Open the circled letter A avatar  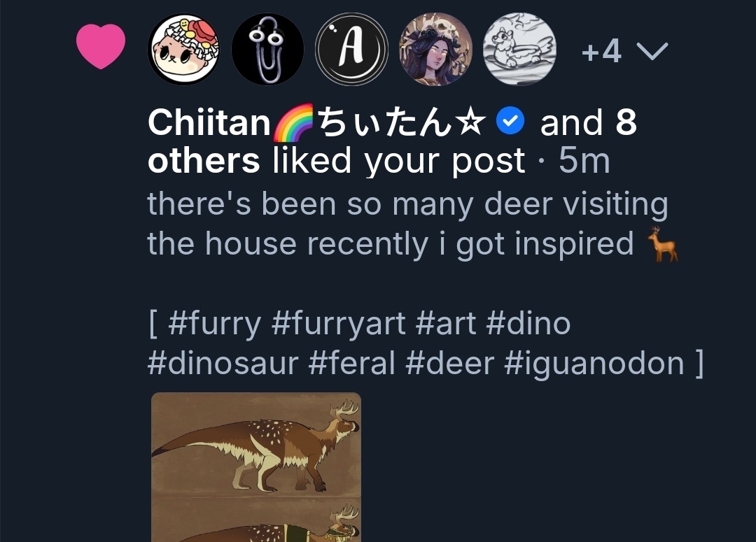point(351,50)
